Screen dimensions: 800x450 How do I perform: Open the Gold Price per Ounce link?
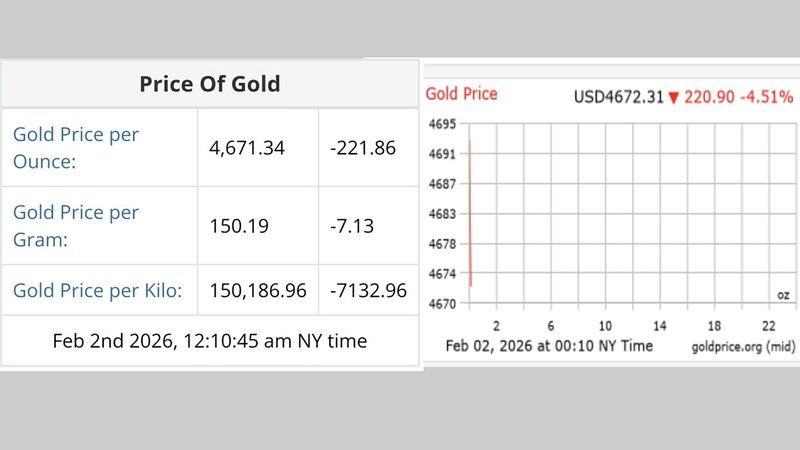(76, 148)
